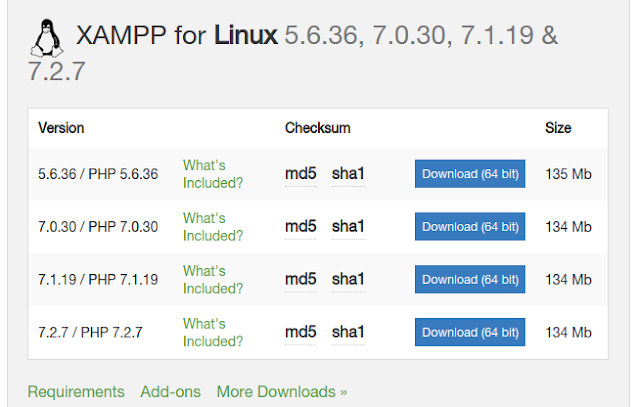Screen dimensions: 640x407
Task: Click sha1 in the 7.1.19 row
Action: (x=348, y=280)
